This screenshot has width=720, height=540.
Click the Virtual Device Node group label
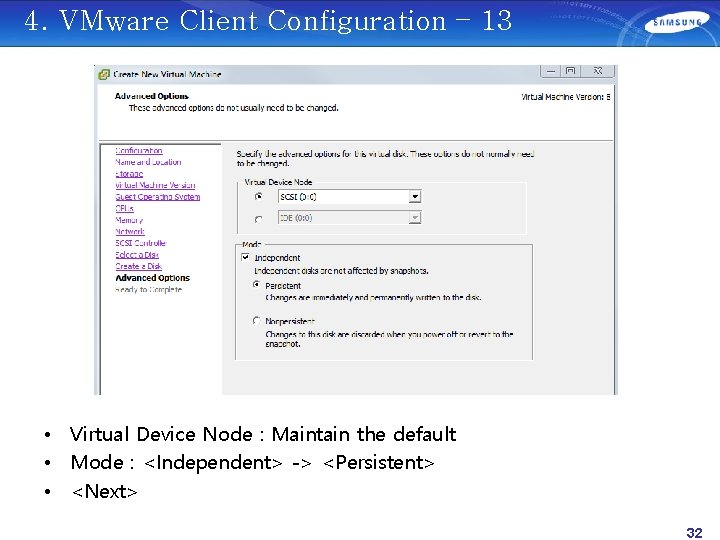coord(278,182)
